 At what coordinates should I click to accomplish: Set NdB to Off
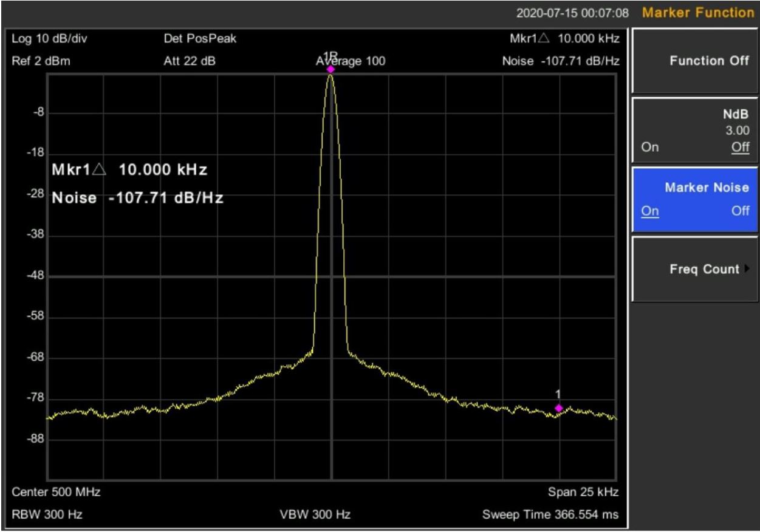[740, 147]
